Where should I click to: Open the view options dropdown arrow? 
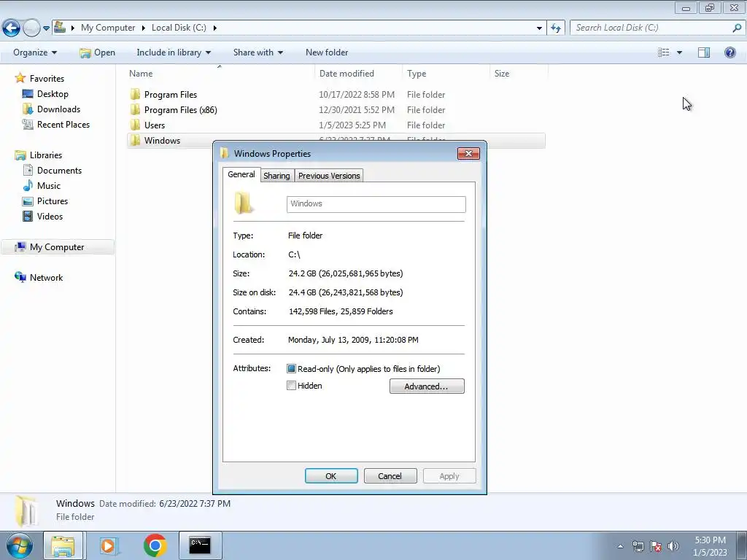pos(679,52)
